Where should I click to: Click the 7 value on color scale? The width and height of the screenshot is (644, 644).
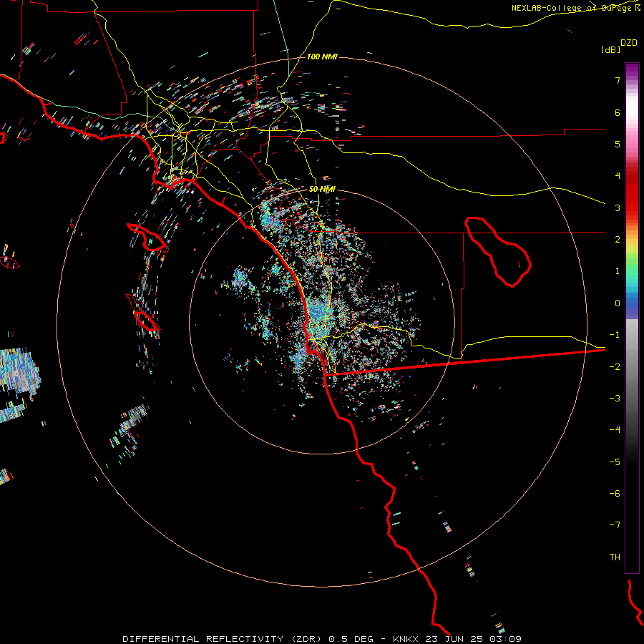(x=618, y=80)
